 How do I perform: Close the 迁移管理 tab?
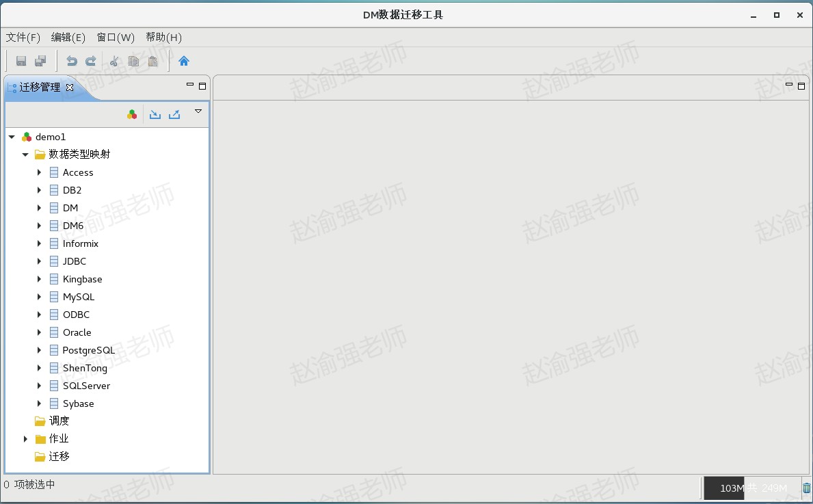(70, 88)
